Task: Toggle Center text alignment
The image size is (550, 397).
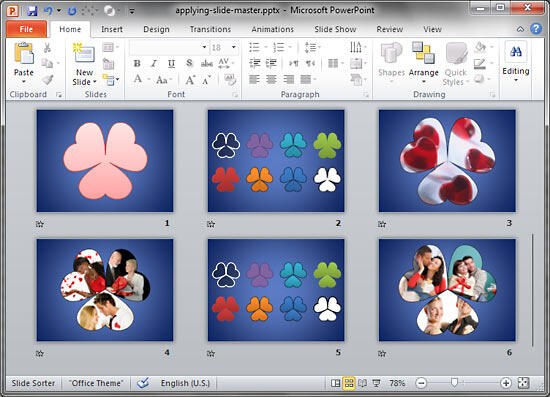Action: coord(271,80)
